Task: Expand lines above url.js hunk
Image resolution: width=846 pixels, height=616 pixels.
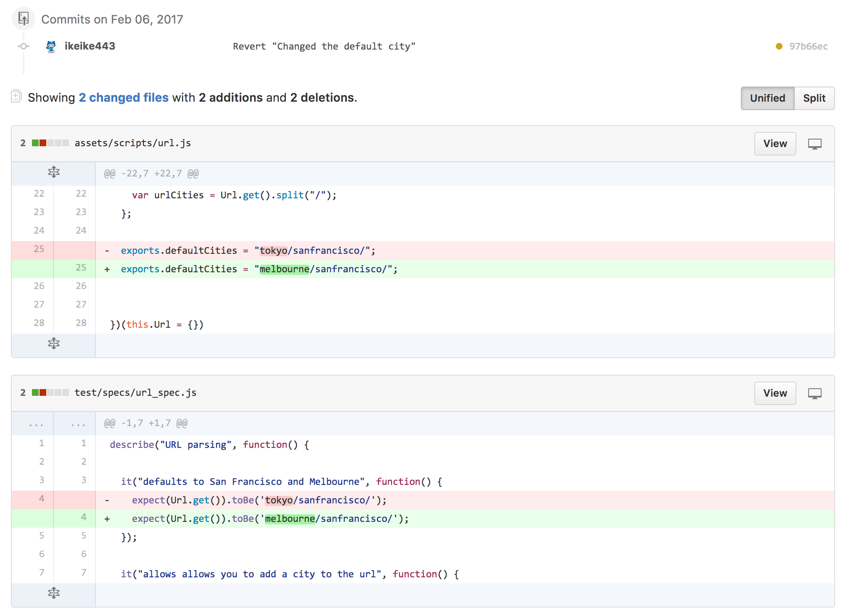Action: (x=53, y=173)
